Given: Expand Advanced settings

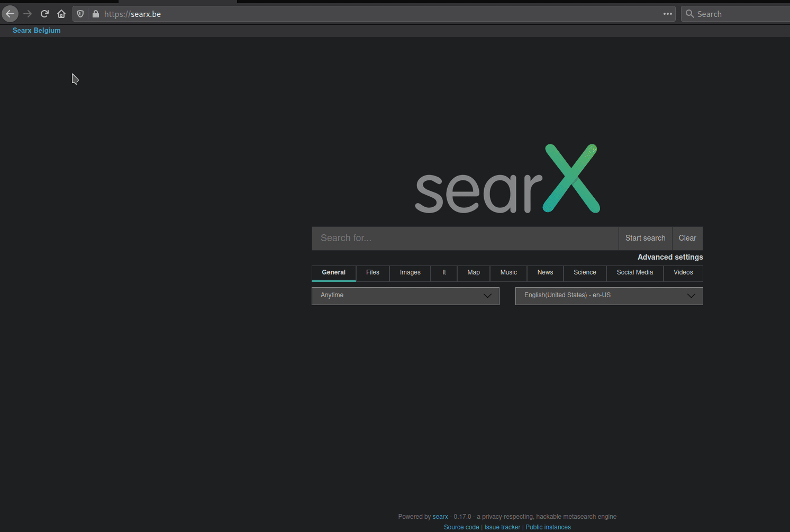Looking at the screenshot, I should (x=670, y=257).
